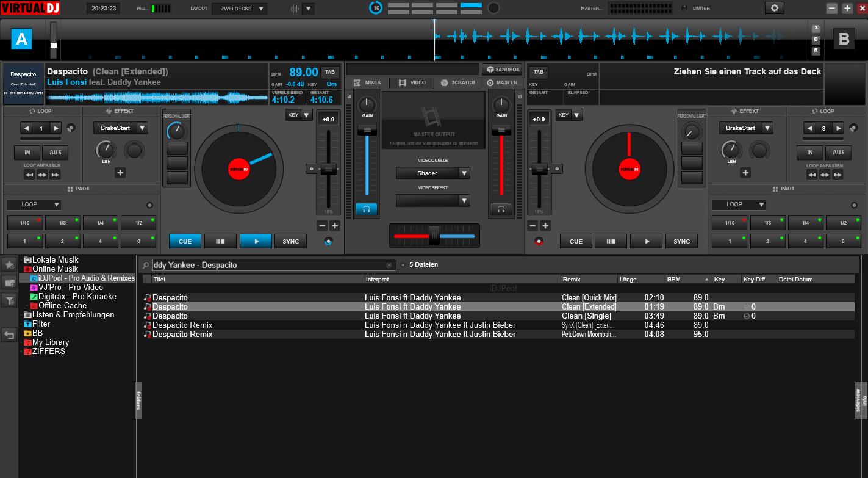
Task: Enable the deck A 1/16 loop pad
Action: [x=24, y=223]
